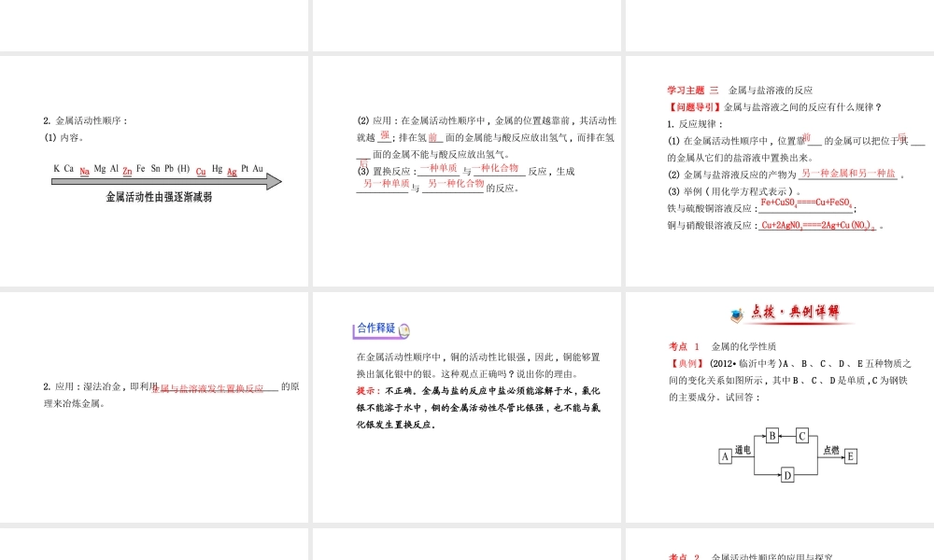Click box D in the flow diagram

click(x=787, y=475)
